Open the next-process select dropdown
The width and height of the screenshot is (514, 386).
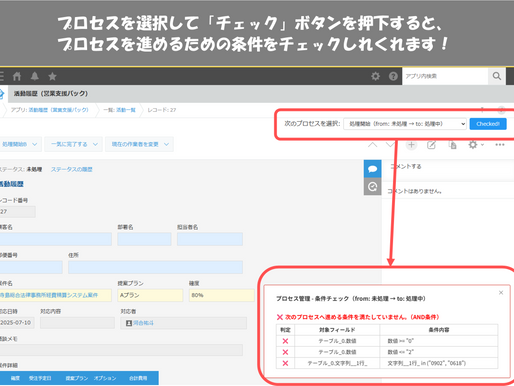pos(405,124)
